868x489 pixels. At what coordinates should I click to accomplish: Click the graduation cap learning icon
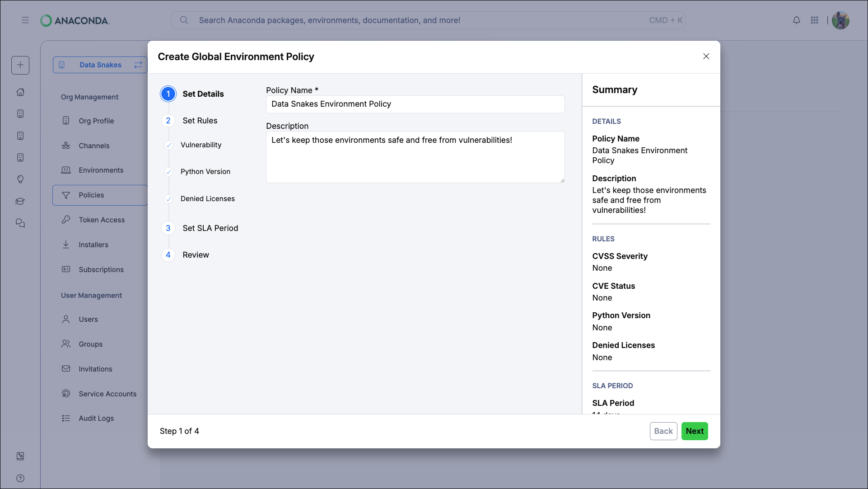pos(20,201)
